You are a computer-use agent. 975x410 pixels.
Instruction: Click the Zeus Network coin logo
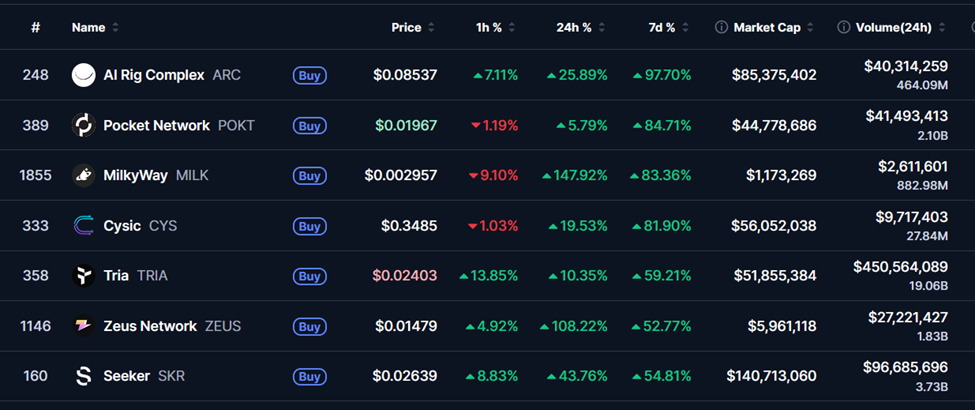pyautogui.click(x=84, y=326)
